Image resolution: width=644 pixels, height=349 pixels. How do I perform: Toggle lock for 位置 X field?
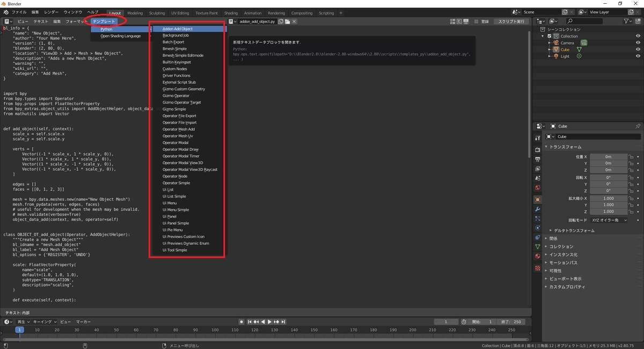632,156
